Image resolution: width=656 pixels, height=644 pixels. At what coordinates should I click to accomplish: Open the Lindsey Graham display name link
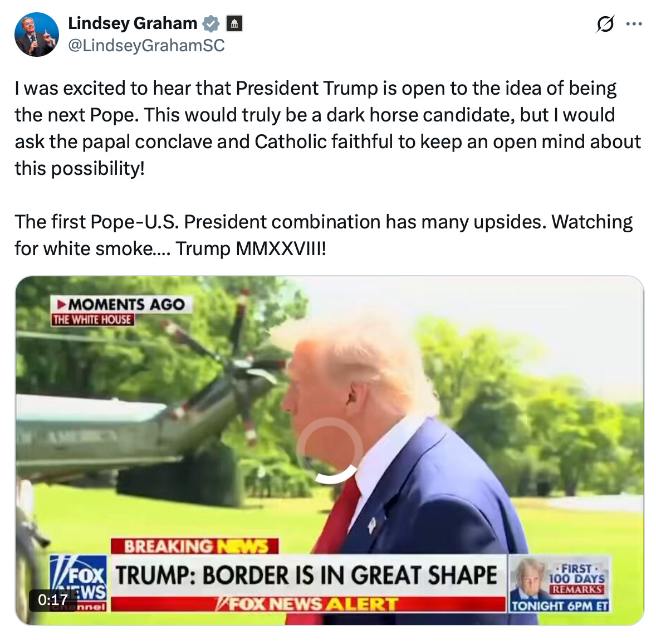click(x=133, y=23)
